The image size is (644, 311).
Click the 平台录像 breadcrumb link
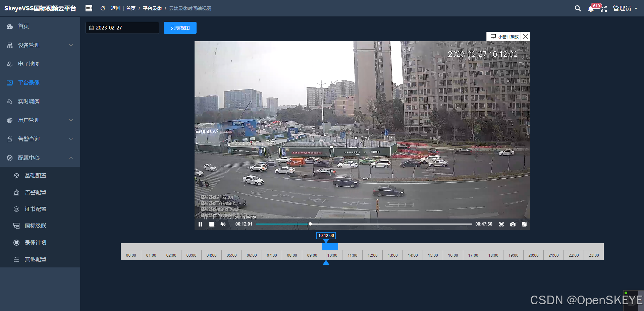point(152,8)
